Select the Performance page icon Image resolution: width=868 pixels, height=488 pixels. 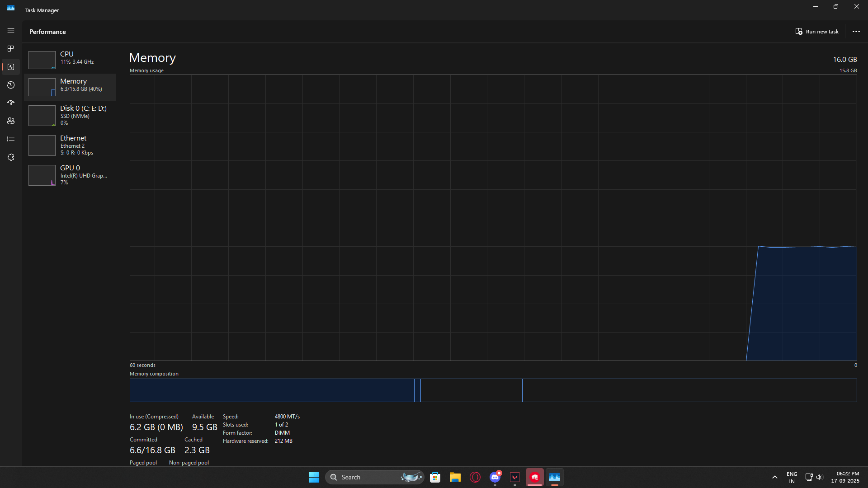[11, 67]
